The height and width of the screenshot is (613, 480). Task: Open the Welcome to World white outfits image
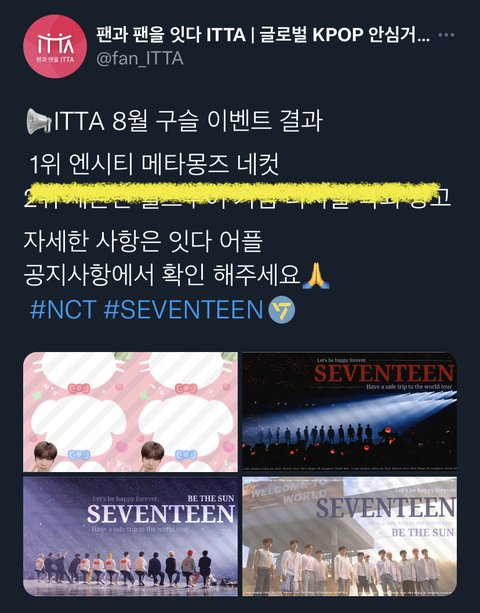[349, 536]
